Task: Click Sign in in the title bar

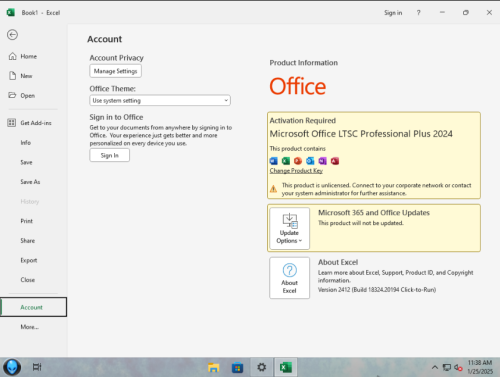Action: point(393,13)
